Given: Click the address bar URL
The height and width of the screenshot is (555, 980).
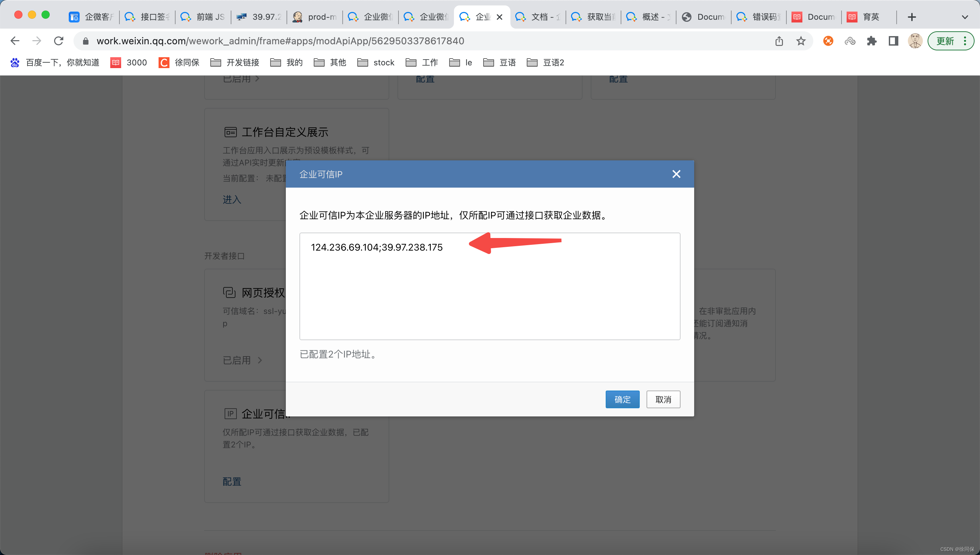Looking at the screenshot, I should [x=280, y=41].
